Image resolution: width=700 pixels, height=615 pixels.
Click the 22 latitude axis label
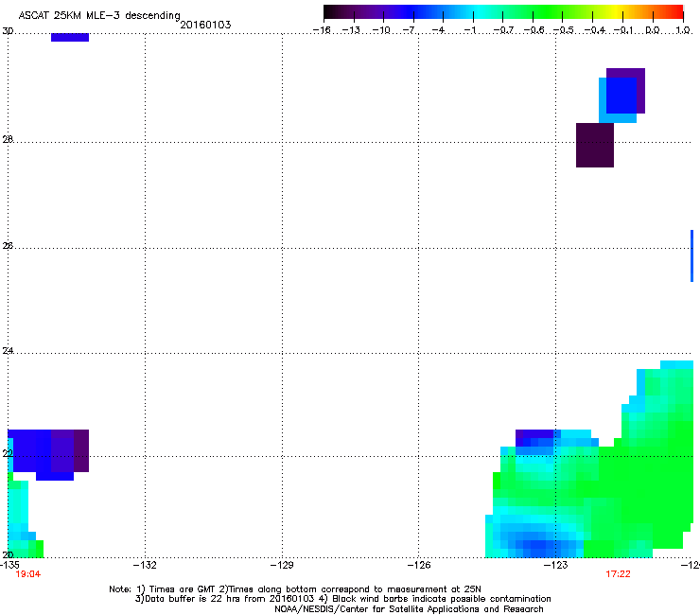(8, 453)
